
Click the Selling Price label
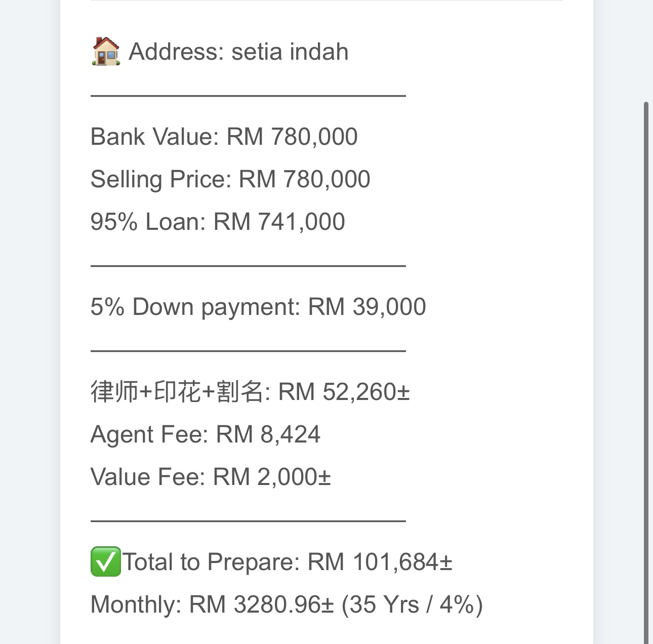pyautogui.click(x=160, y=179)
